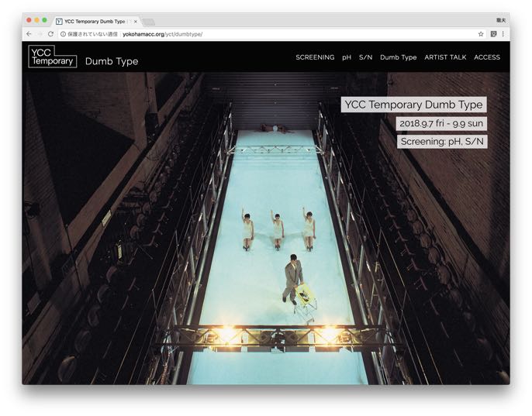
Task: Go back with the browser back arrow
Action: (29, 34)
